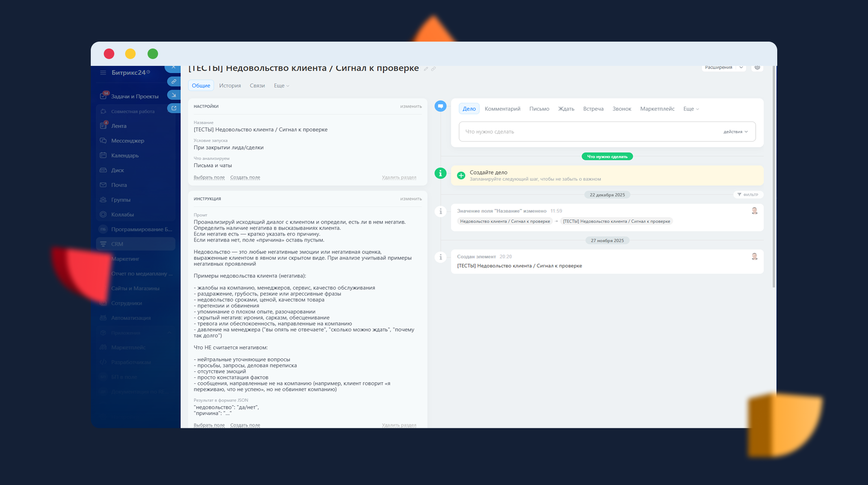Click the green plus icon in Создайте дело
The image size is (868, 485).
pyautogui.click(x=461, y=176)
